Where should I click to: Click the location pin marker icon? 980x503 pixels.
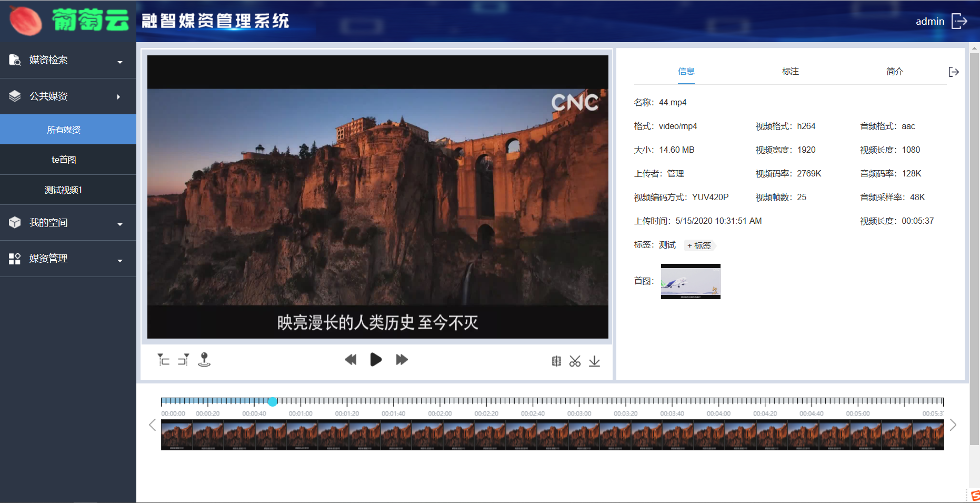tap(204, 360)
